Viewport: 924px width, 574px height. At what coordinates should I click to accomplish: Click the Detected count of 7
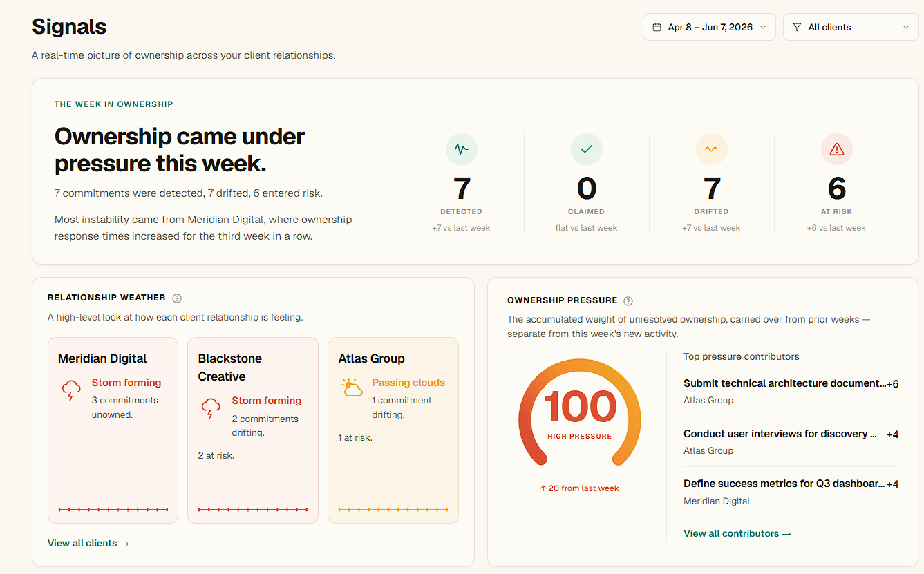click(x=462, y=189)
